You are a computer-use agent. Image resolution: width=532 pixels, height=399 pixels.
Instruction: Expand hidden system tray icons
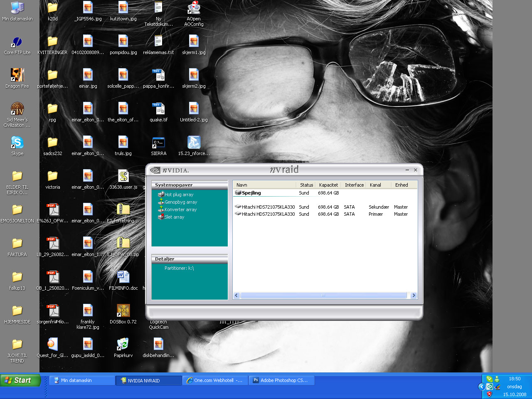click(482, 387)
